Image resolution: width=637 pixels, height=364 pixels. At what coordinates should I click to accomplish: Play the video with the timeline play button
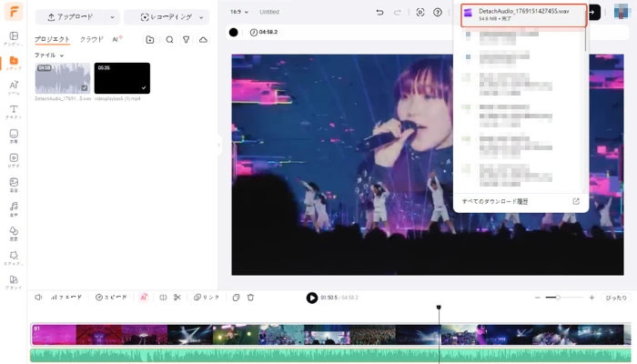pos(311,298)
